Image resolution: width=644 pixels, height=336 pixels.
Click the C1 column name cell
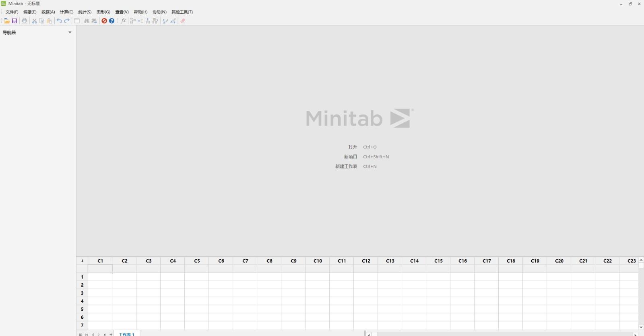click(100, 269)
